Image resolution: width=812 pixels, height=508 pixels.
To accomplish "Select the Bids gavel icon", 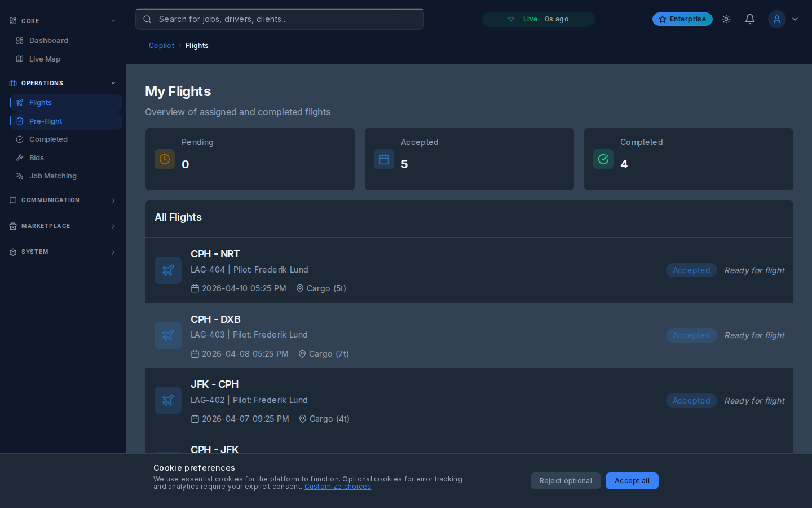I will 19,157.
